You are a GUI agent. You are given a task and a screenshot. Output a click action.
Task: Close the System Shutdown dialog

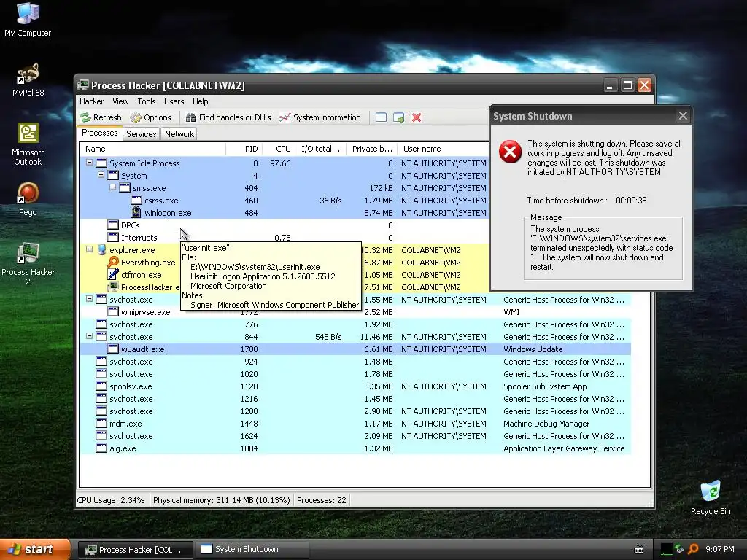(683, 116)
